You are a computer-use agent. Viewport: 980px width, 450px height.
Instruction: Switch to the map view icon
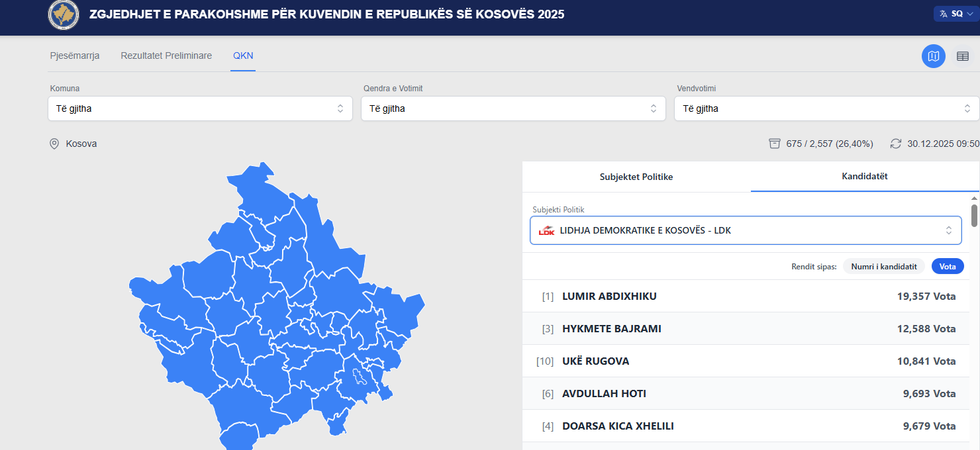[x=933, y=56]
